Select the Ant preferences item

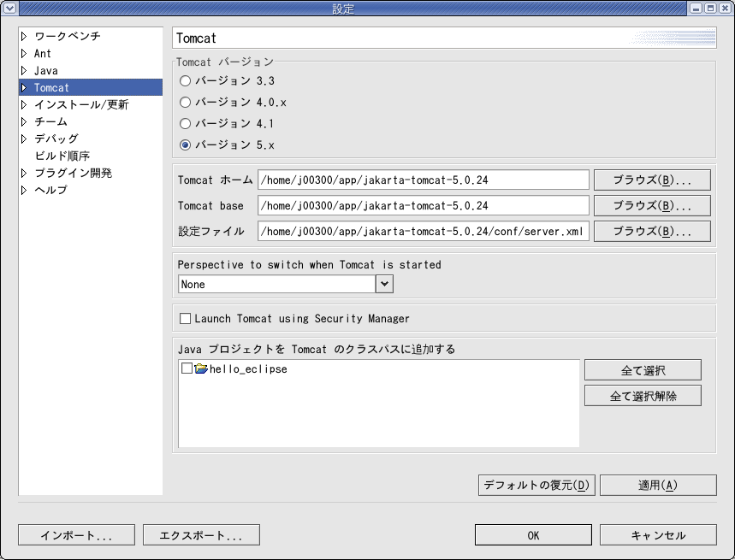[x=43, y=53]
